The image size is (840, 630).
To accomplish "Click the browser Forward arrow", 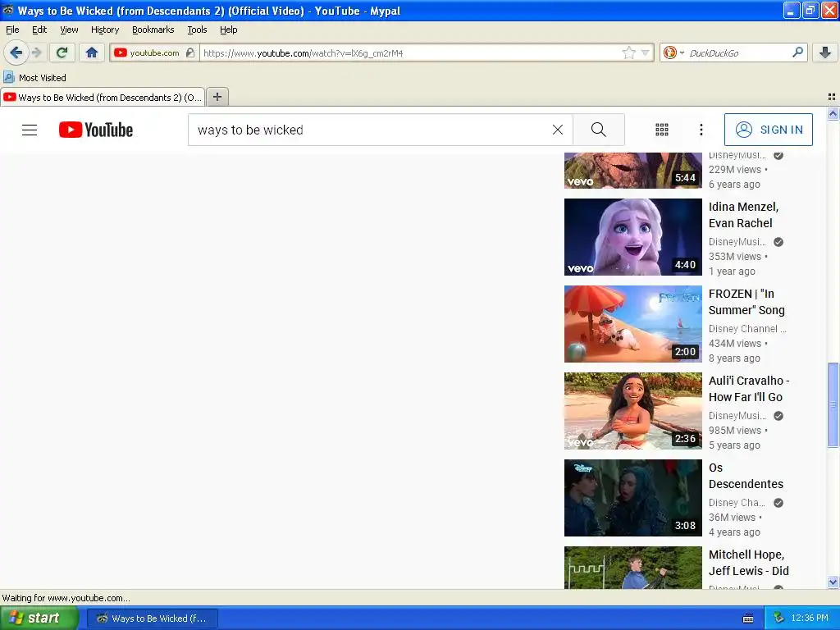I will (36, 52).
